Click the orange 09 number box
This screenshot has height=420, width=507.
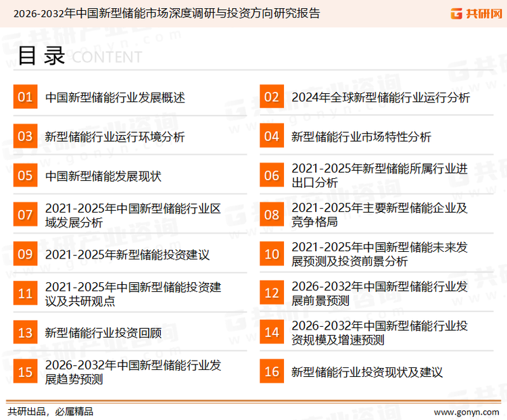[25, 254]
